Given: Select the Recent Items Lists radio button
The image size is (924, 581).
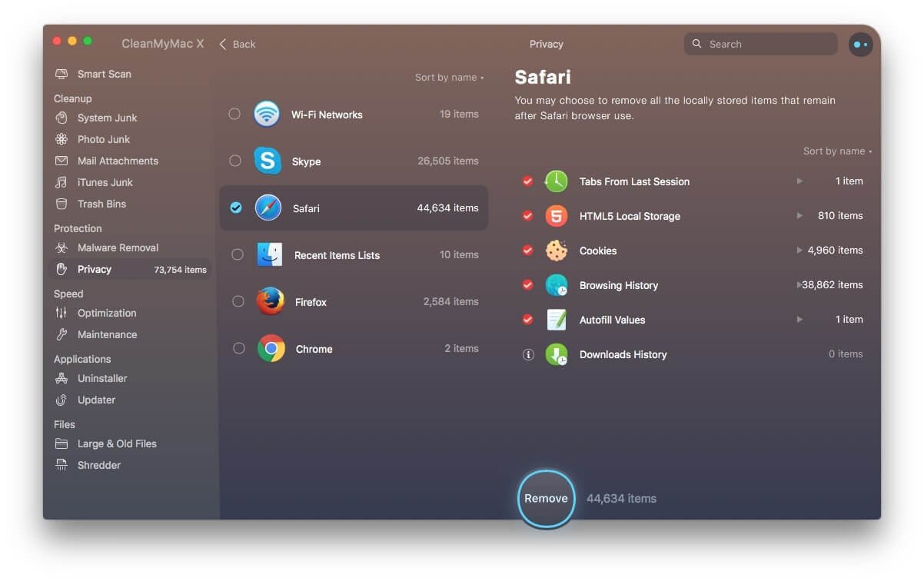Looking at the screenshot, I should pos(238,255).
